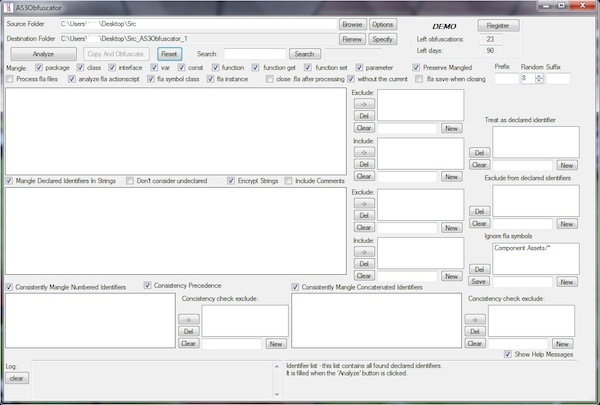Toggle the function set checkbox

pyautogui.click(x=308, y=67)
